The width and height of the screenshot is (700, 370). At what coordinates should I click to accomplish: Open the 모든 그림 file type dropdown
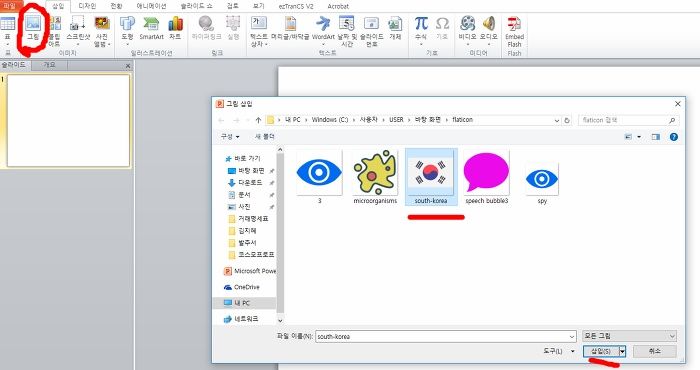tap(629, 336)
